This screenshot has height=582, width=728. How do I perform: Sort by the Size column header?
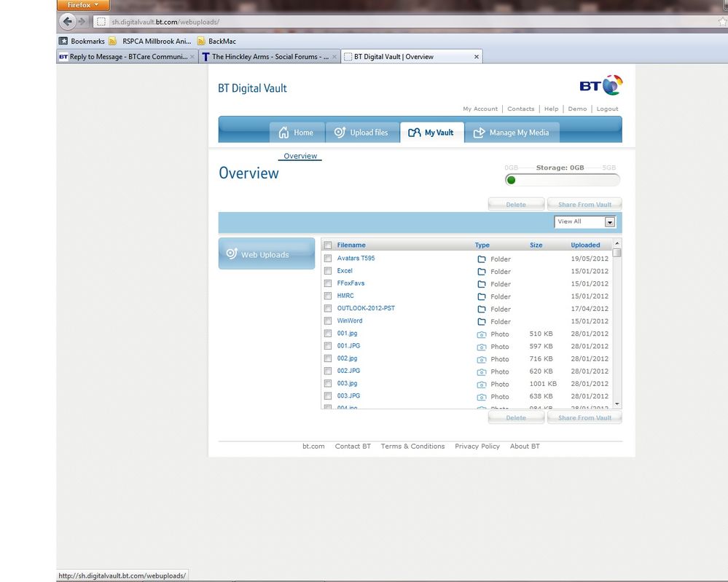click(x=536, y=245)
